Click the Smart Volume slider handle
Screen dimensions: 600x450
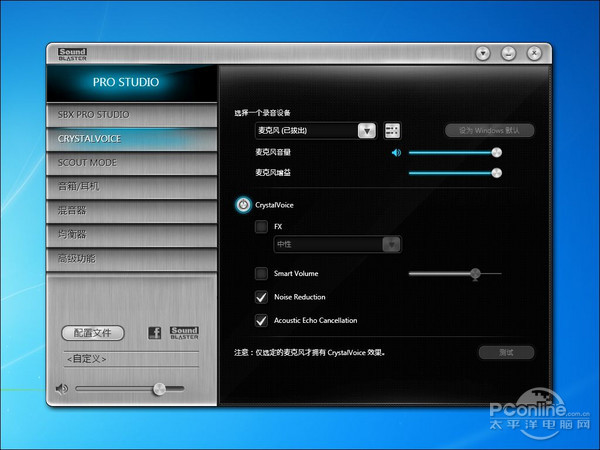click(475, 273)
